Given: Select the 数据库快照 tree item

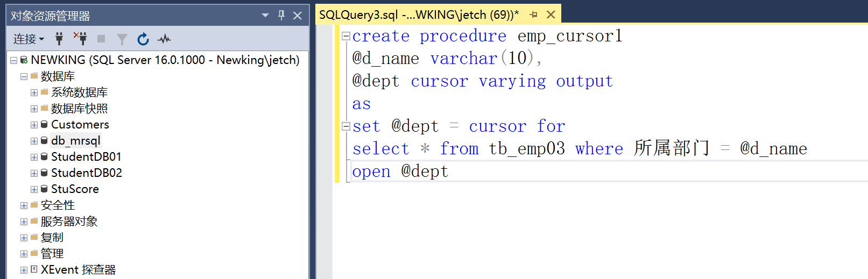Looking at the screenshot, I should tap(79, 109).
